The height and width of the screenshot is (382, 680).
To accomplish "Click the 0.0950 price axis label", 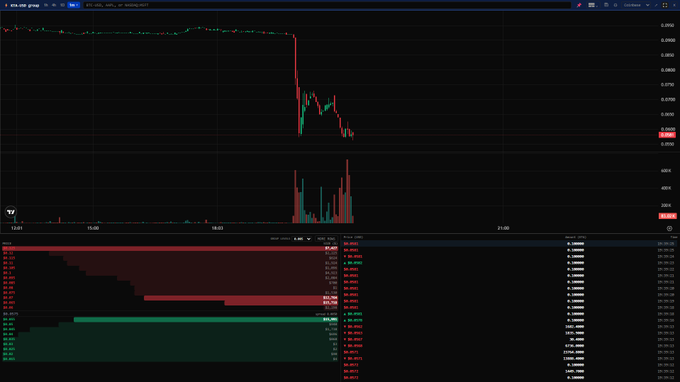I will click(667, 26).
